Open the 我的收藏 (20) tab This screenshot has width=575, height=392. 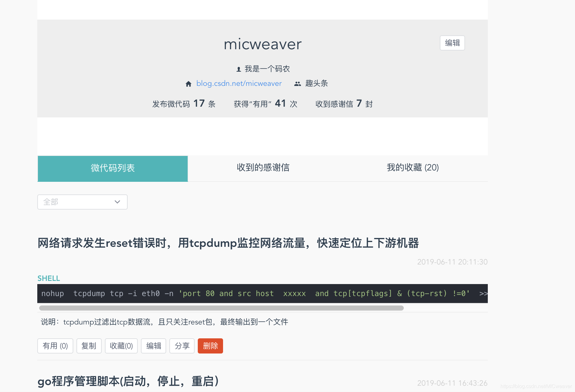coord(413,168)
